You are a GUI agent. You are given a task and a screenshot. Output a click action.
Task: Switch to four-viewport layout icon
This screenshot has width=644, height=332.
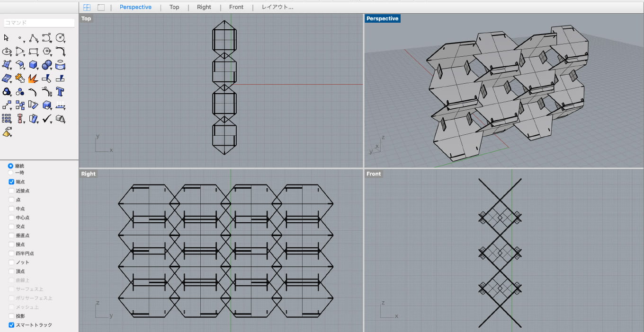[87, 7]
